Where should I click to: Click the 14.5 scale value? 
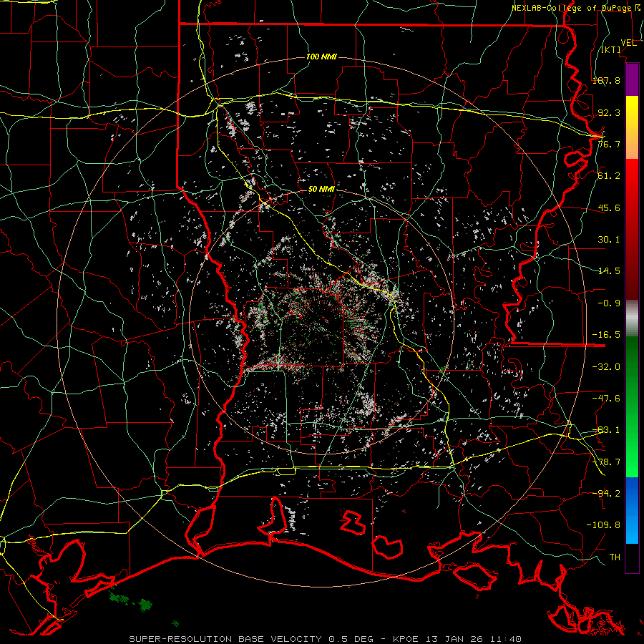609,271
